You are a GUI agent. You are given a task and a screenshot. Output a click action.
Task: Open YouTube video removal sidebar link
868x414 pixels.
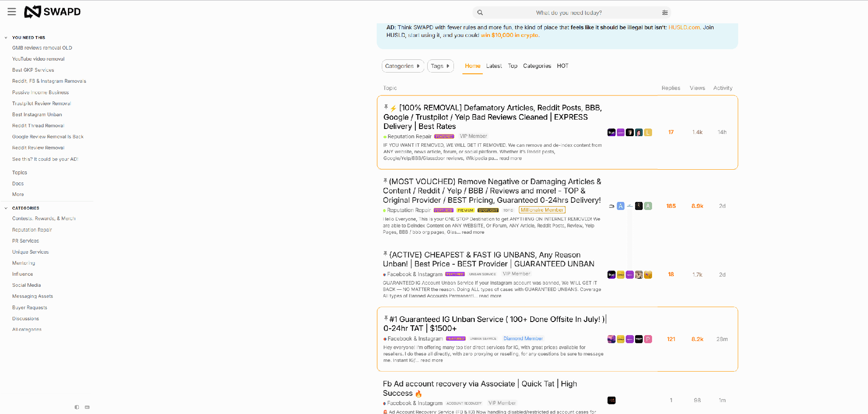pos(38,59)
